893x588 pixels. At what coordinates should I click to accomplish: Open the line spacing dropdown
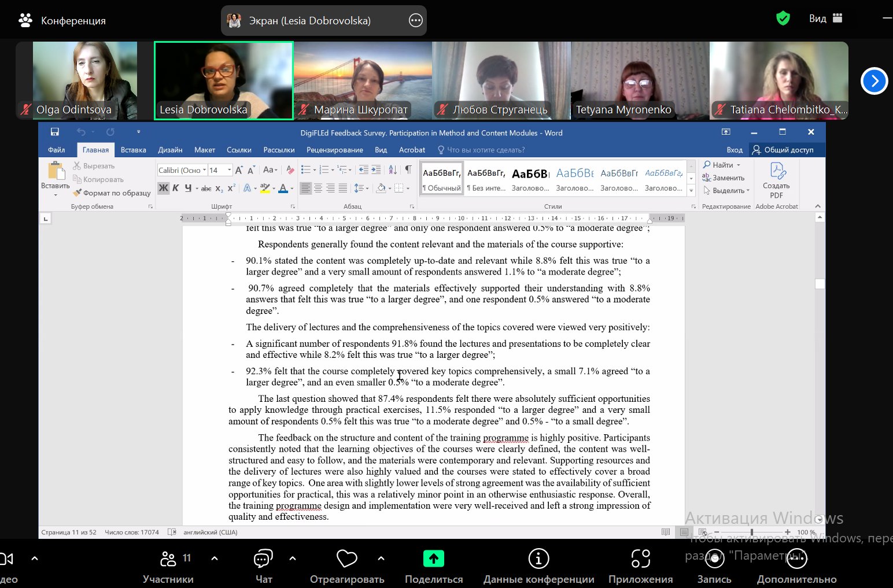click(x=361, y=188)
